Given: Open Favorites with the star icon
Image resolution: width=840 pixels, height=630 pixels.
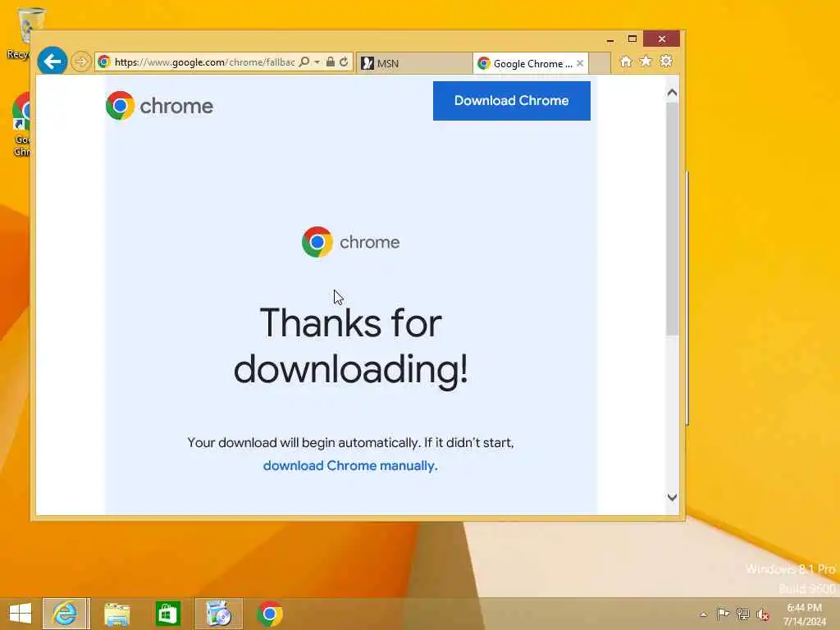Looking at the screenshot, I should [646, 61].
